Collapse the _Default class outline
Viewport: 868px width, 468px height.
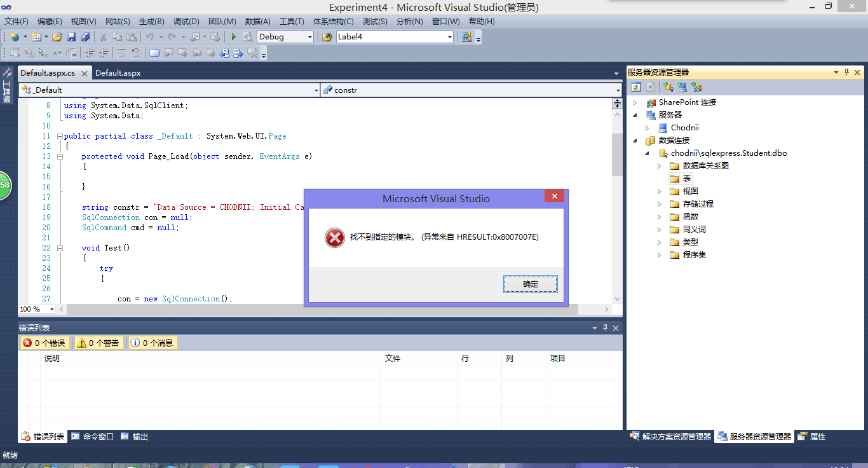tap(60, 136)
